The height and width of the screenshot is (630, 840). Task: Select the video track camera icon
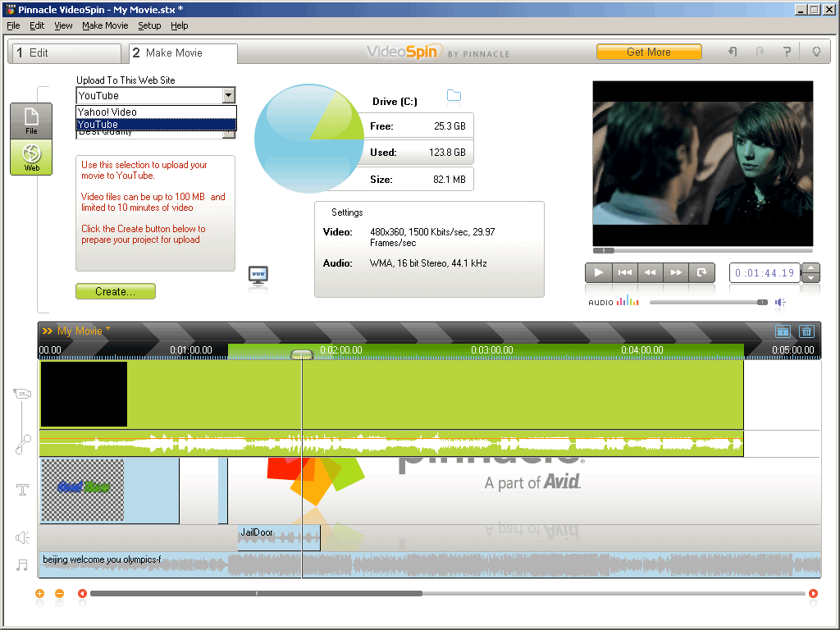pos(22,395)
